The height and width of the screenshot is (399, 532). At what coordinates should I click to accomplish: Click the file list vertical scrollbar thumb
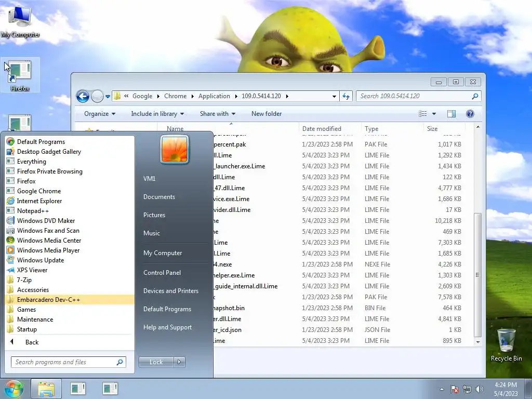click(478, 275)
